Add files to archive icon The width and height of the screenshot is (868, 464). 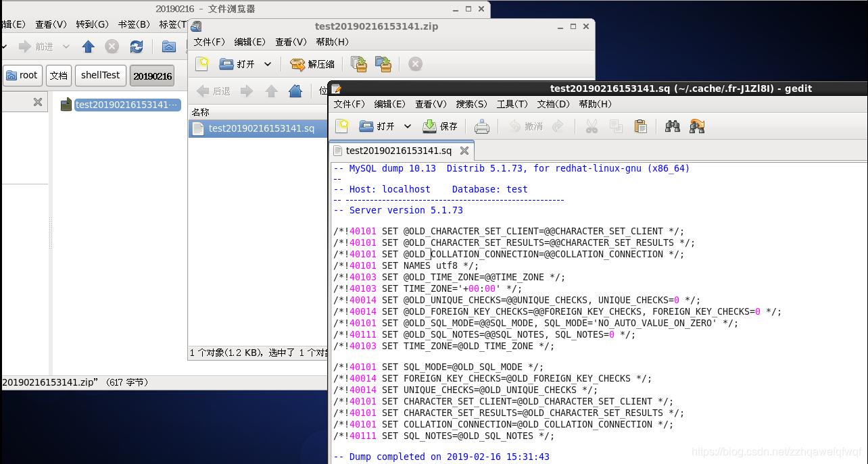pyautogui.click(x=359, y=64)
